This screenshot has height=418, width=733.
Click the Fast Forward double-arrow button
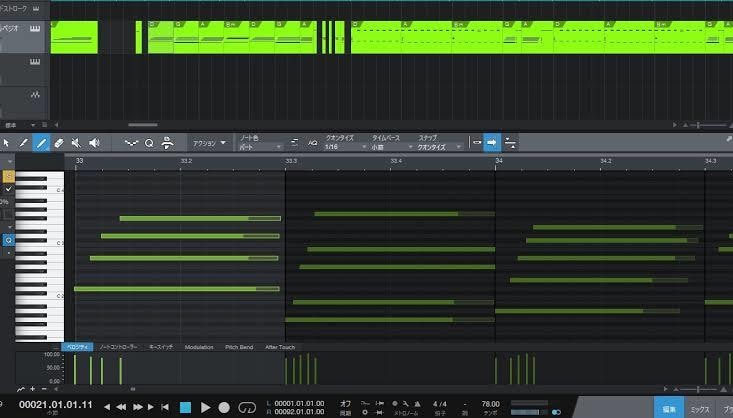tap(137, 407)
